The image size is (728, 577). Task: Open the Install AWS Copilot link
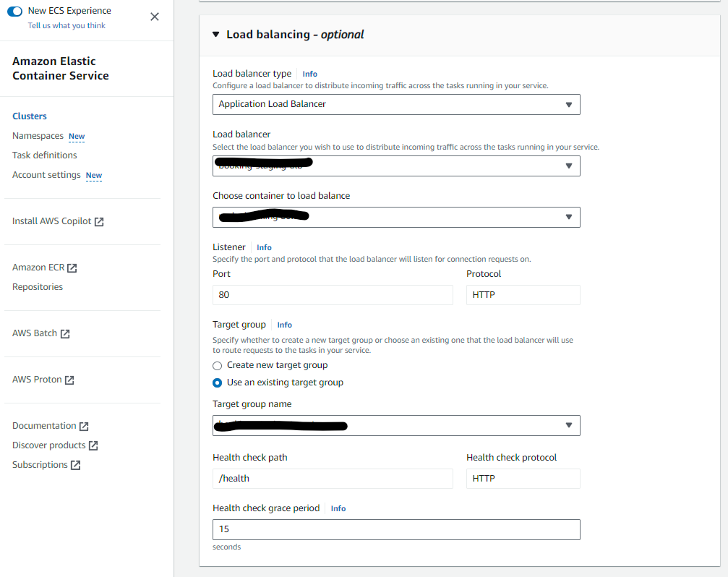pos(51,221)
